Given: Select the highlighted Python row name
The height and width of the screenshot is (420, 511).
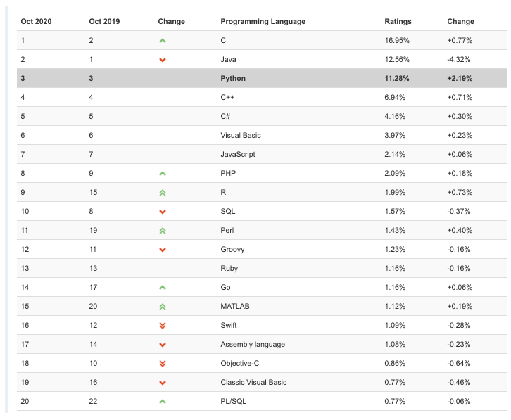Looking at the screenshot, I should [233, 79].
